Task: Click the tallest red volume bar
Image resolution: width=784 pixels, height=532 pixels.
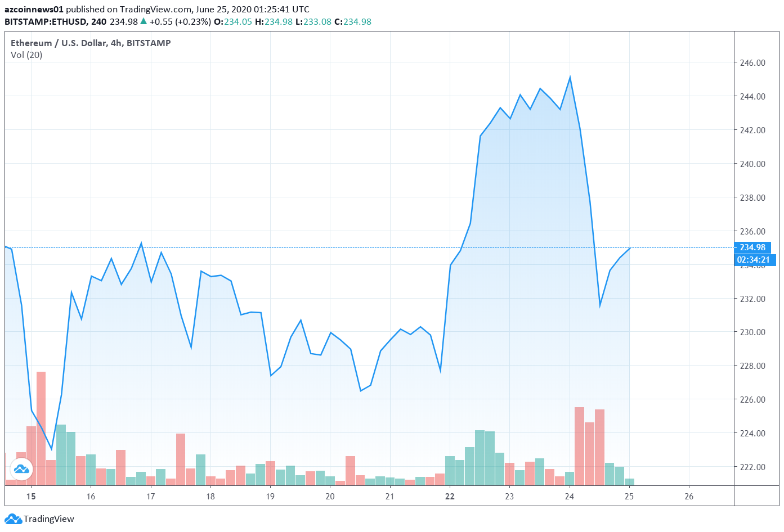Action: tap(41, 429)
